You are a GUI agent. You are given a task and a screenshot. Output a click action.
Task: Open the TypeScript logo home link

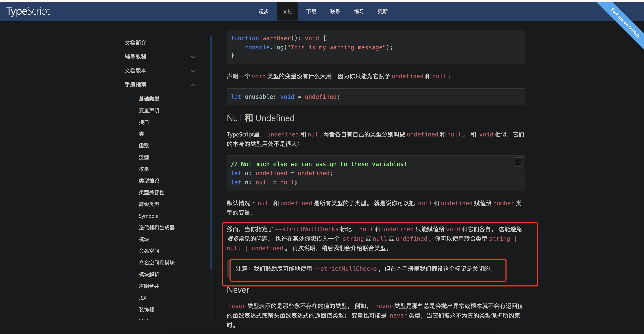pyautogui.click(x=28, y=11)
